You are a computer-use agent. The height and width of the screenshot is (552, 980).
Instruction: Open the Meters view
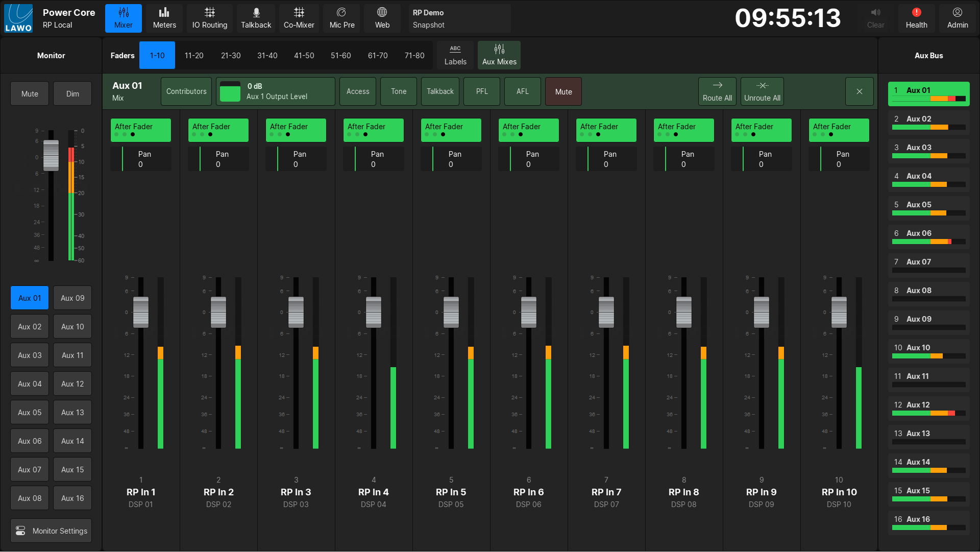(164, 18)
